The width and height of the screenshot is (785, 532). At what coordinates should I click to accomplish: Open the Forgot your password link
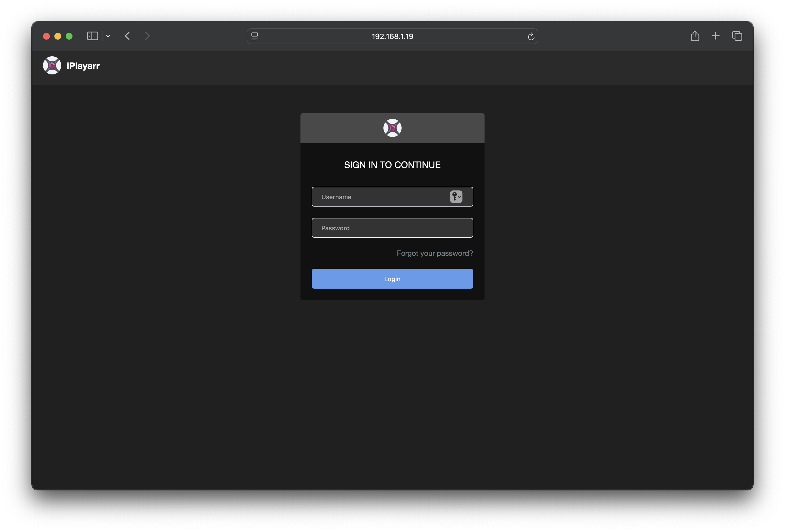(x=435, y=253)
